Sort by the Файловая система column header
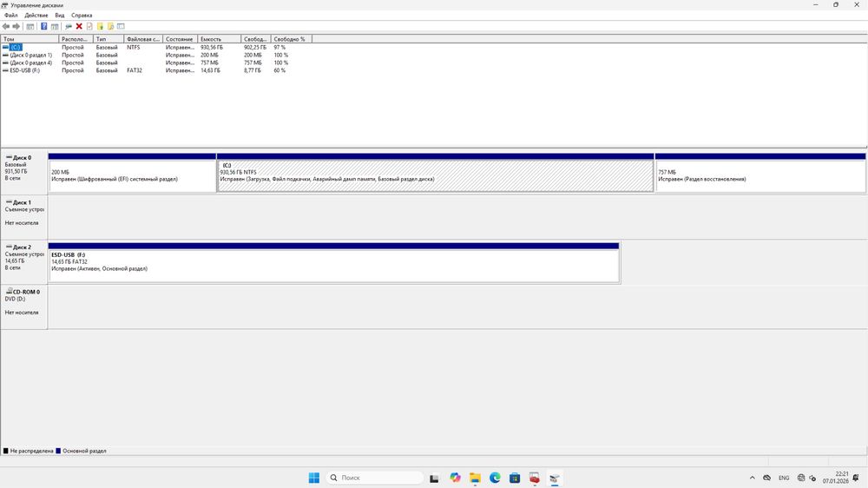The width and height of the screenshot is (868, 488). (143, 39)
